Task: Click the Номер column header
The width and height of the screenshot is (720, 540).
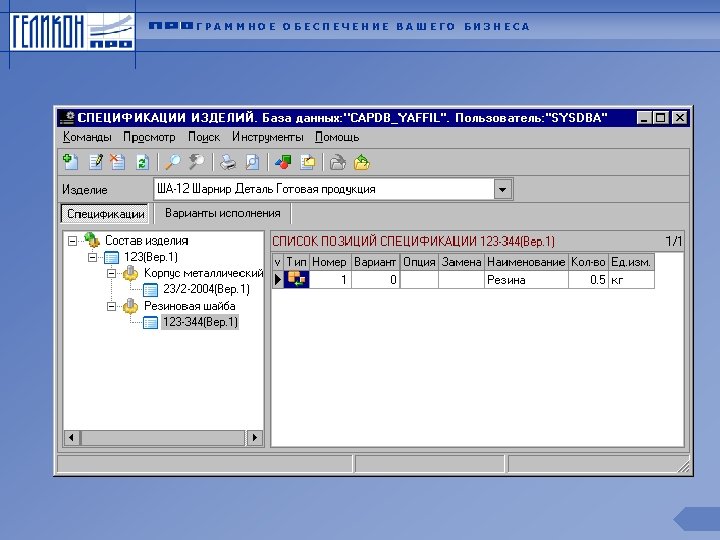Action: pos(331,262)
